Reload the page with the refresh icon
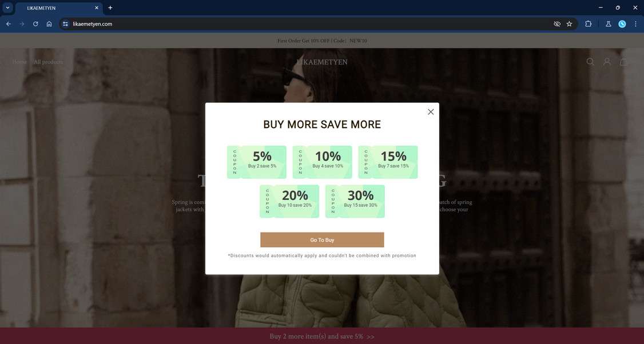 coord(35,24)
